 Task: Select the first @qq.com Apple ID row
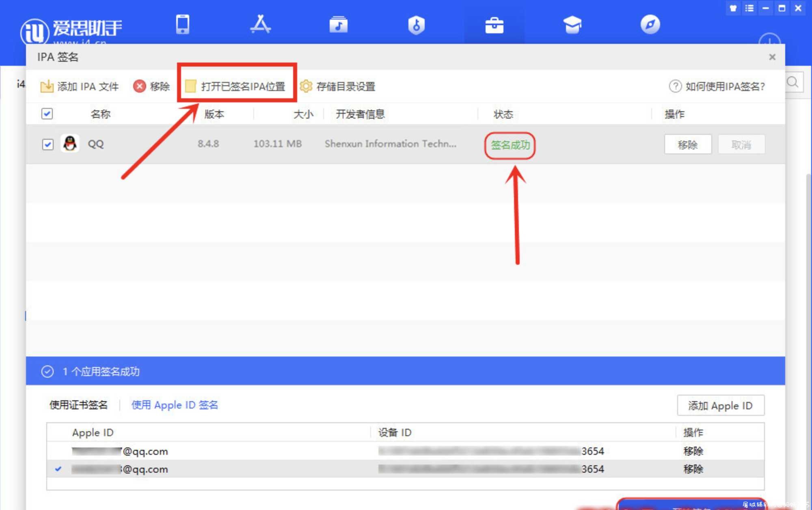(405, 451)
